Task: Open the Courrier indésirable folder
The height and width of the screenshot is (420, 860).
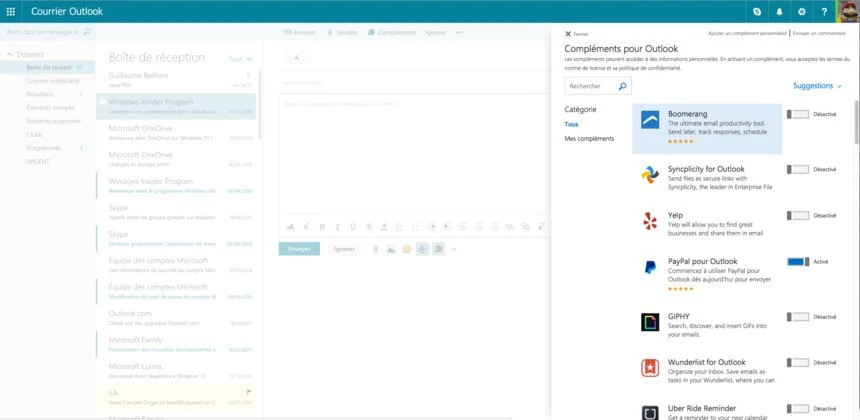Action: point(53,81)
